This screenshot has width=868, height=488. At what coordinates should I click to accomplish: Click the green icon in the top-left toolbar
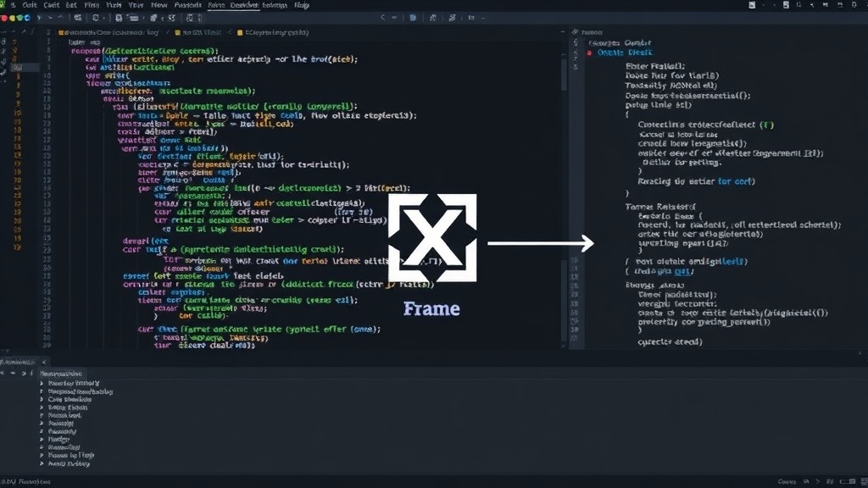pyautogui.click(x=20, y=18)
